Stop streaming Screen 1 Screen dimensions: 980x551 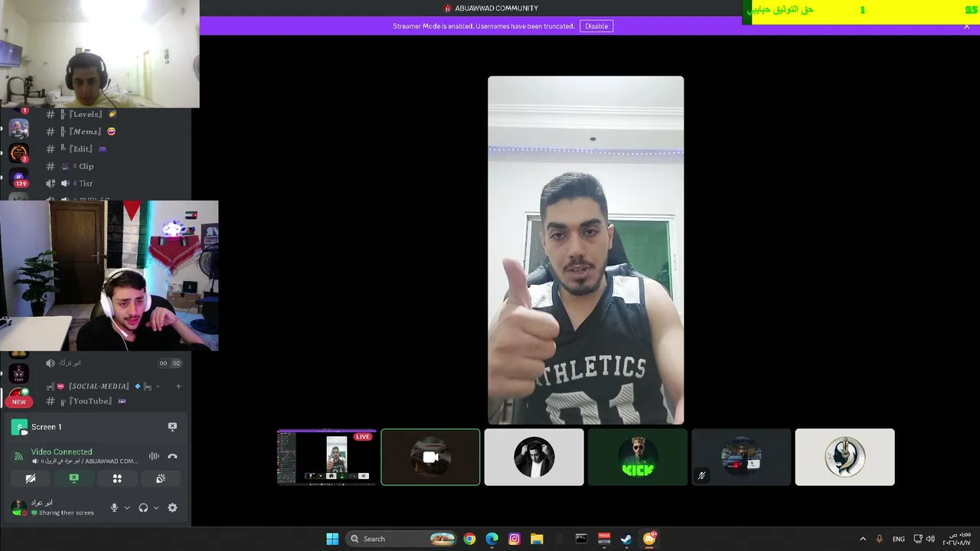[x=172, y=426]
